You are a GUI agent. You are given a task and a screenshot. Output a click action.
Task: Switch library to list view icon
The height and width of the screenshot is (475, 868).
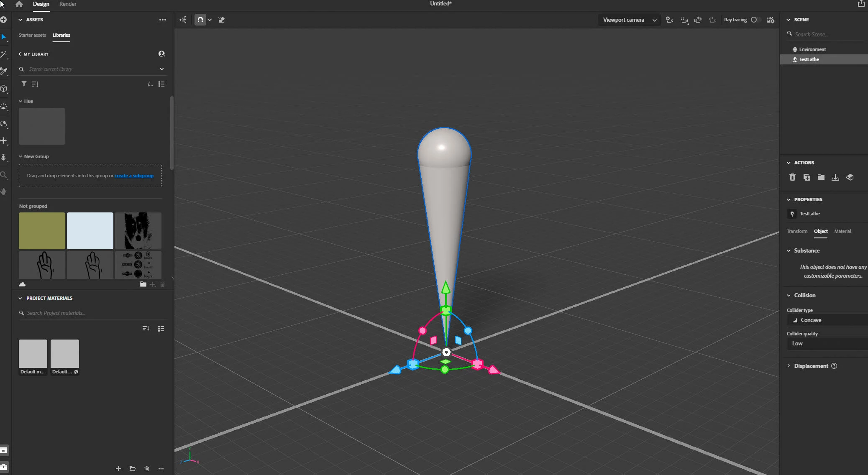click(x=161, y=84)
